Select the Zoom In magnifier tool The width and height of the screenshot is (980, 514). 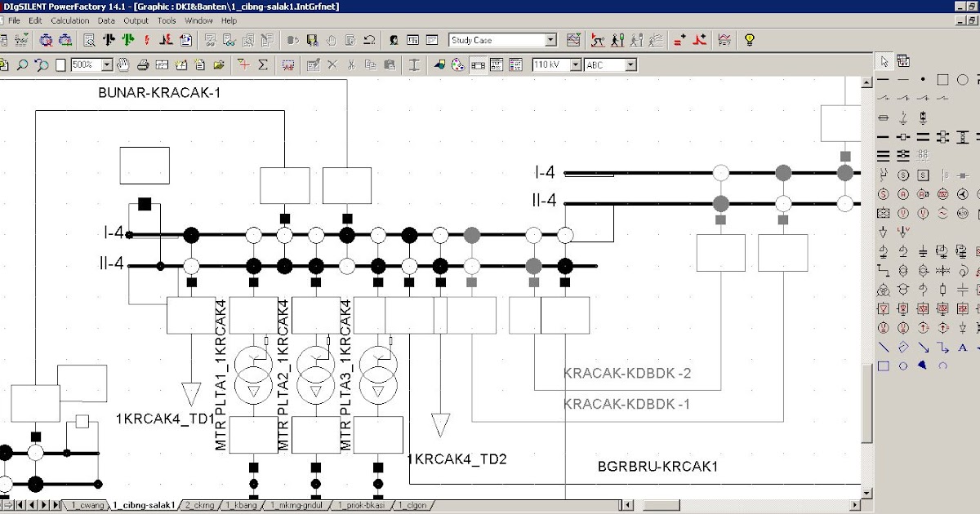pyautogui.click(x=22, y=64)
